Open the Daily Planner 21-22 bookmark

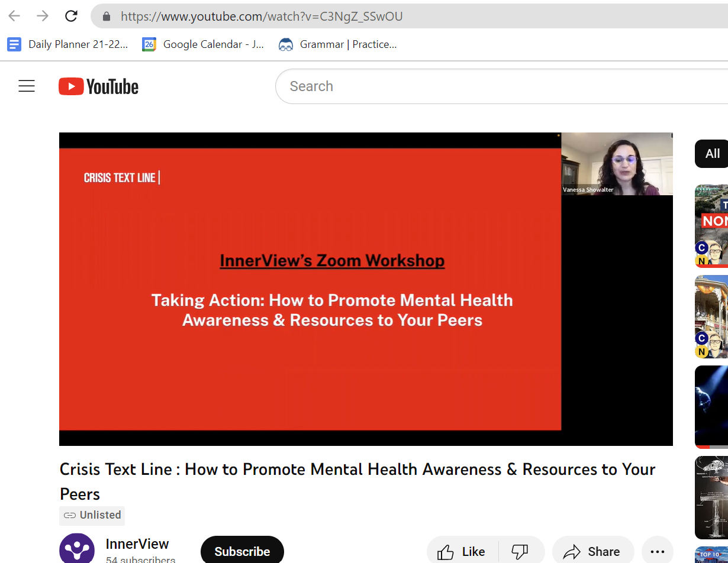pos(67,44)
